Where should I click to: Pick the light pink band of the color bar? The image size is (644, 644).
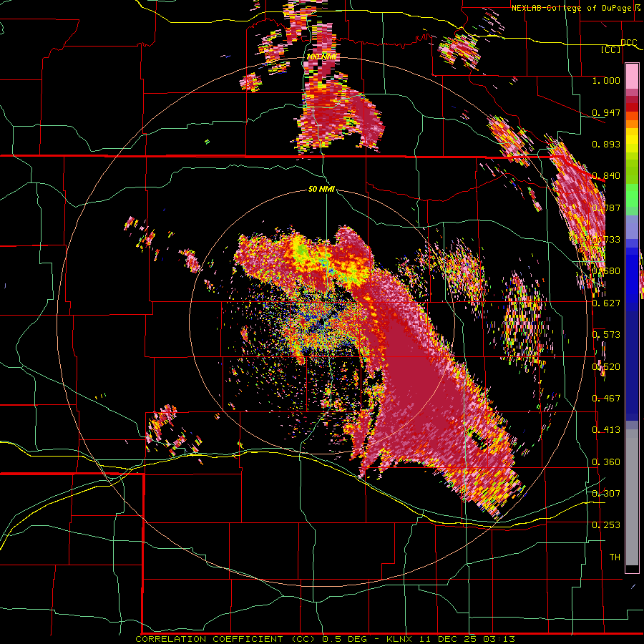632,76
